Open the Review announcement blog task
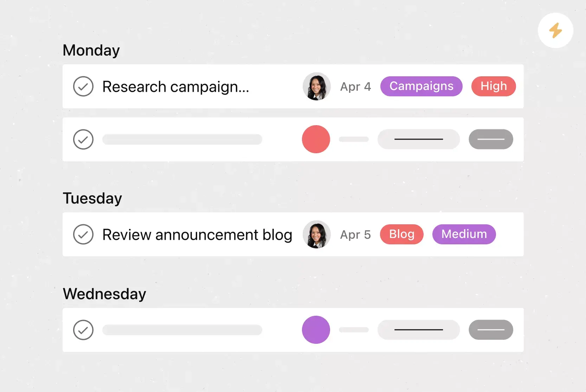This screenshot has width=586, height=392. click(197, 235)
